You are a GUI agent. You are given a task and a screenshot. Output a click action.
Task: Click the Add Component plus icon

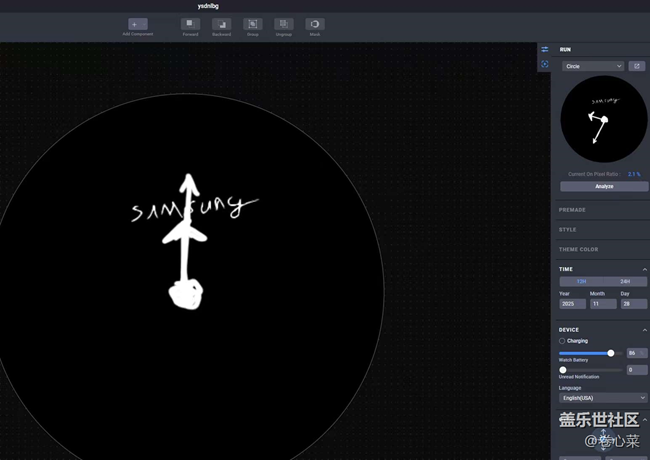pos(137,24)
